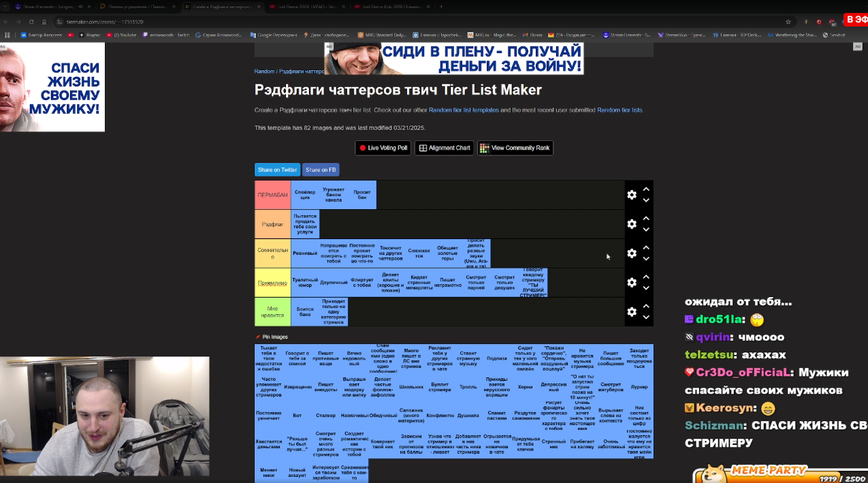Open the Google Переводчик bookmark

tap(274, 35)
